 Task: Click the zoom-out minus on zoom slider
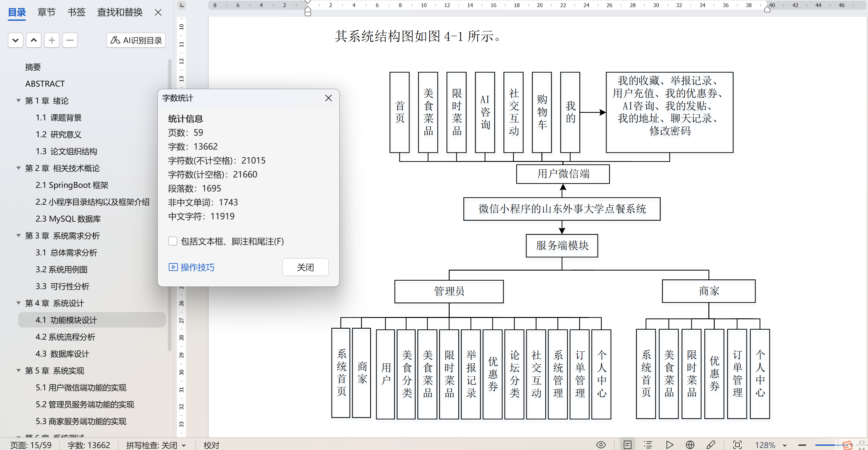coord(802,445)
